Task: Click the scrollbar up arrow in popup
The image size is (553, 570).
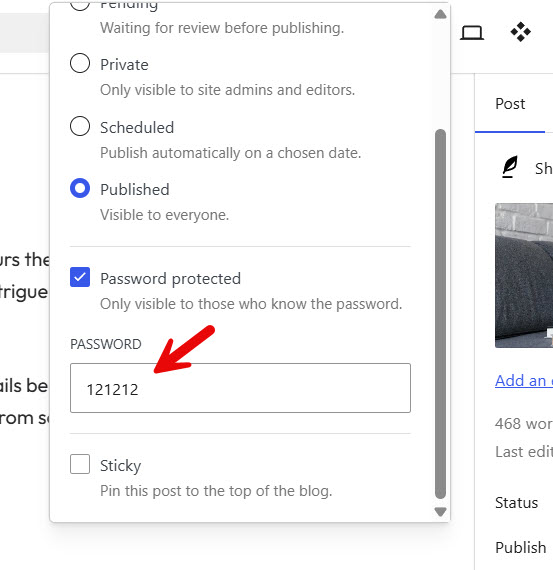Action: point(440,14)
